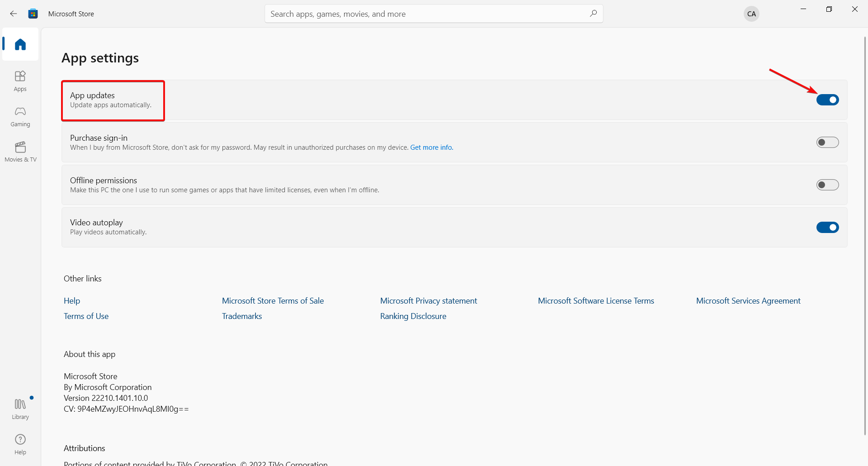Click the 'Play videos automatically.' description
Screen dimensions: 868x466
pyautogui.click(x=108, y=232)
